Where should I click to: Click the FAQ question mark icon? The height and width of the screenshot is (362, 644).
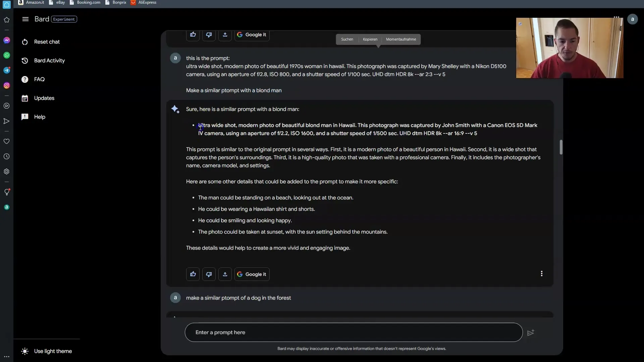coord(25,79)
